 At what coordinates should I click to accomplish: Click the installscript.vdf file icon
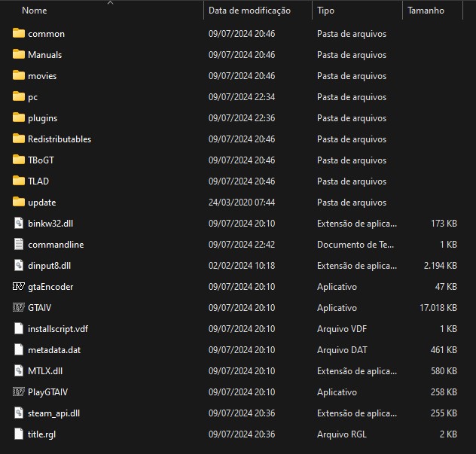[19, 328]
